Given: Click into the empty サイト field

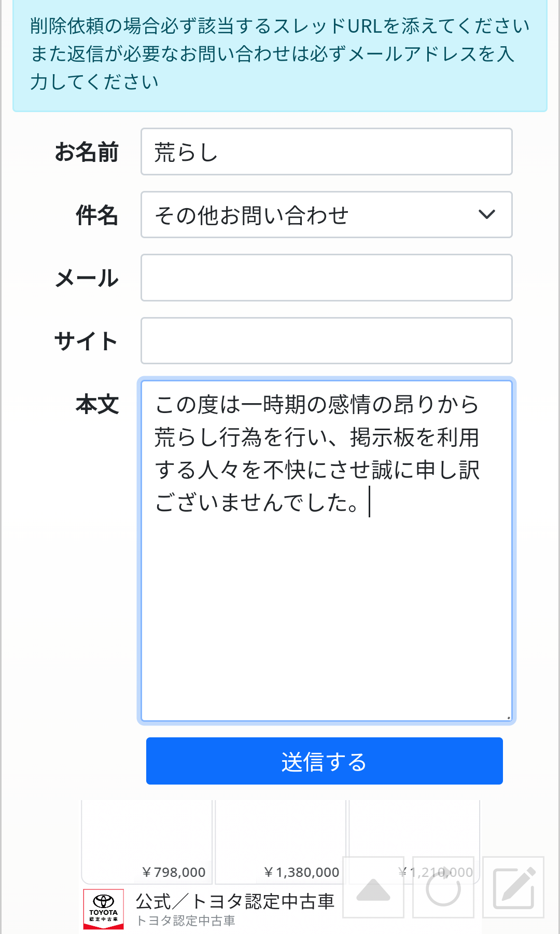Looking at the screenshot, I should click(x=326, y=341).
